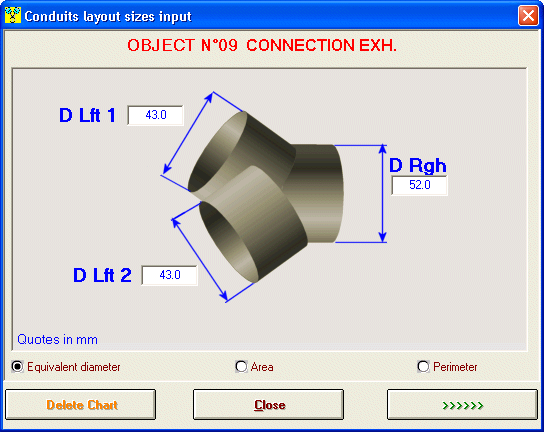Click the Y-pipe connection illustration
Image resolution: width=544 pixels, height=432 pixels.
[x=266, y=197]
